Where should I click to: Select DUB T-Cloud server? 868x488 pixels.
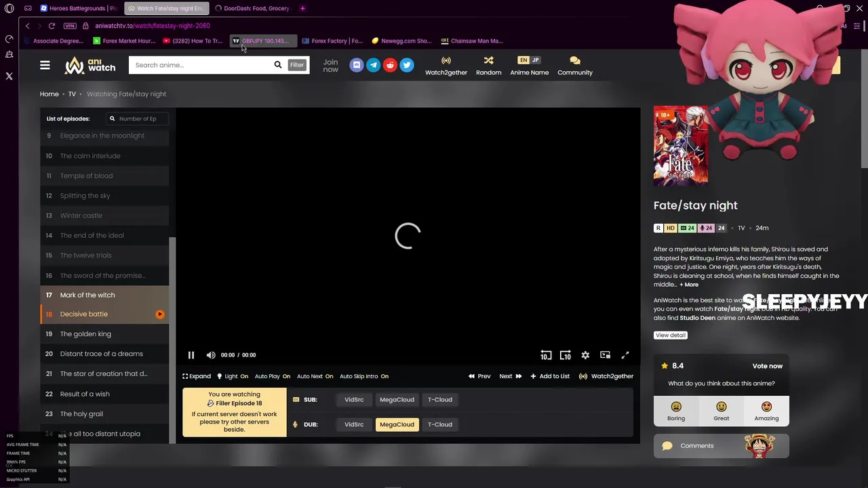[439, 425]
